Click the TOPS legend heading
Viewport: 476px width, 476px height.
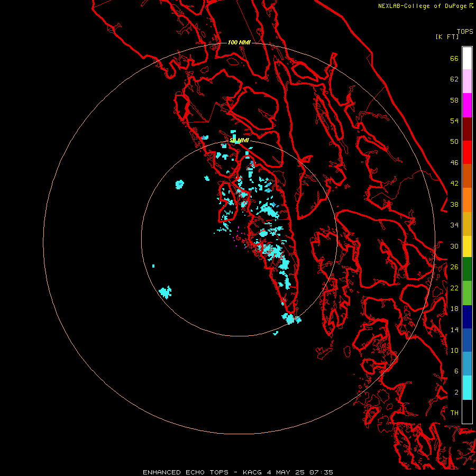(465, 32)
